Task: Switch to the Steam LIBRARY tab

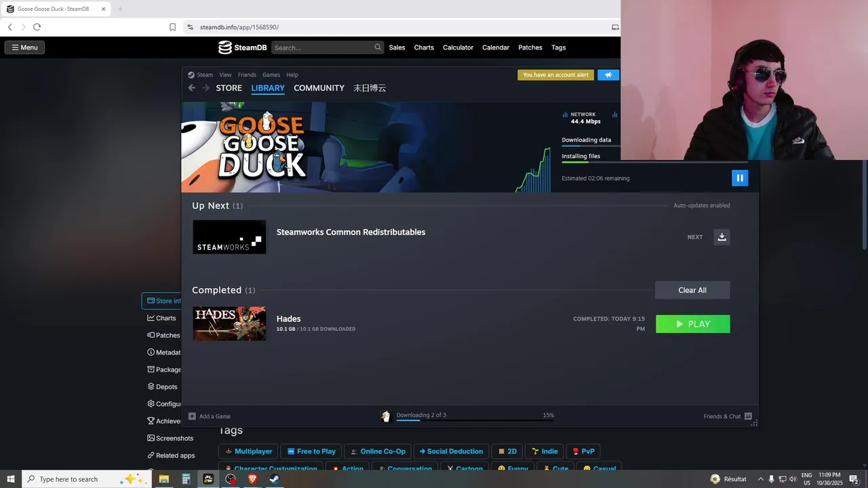Action: point(268,88)
